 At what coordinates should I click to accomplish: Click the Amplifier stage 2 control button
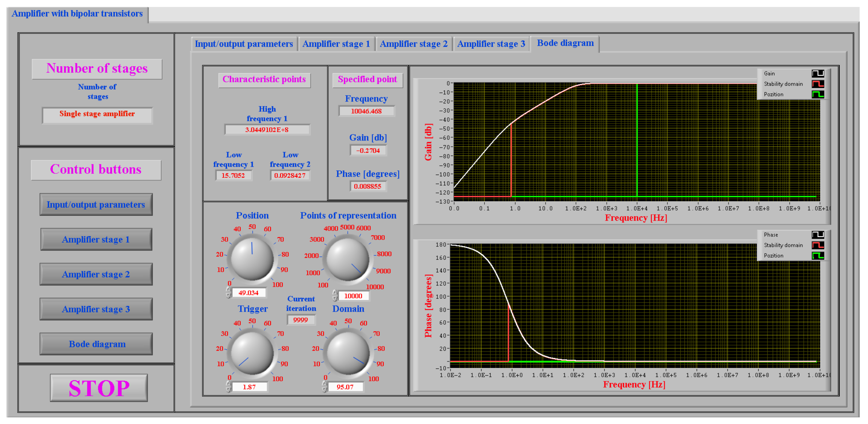[96, 274]
